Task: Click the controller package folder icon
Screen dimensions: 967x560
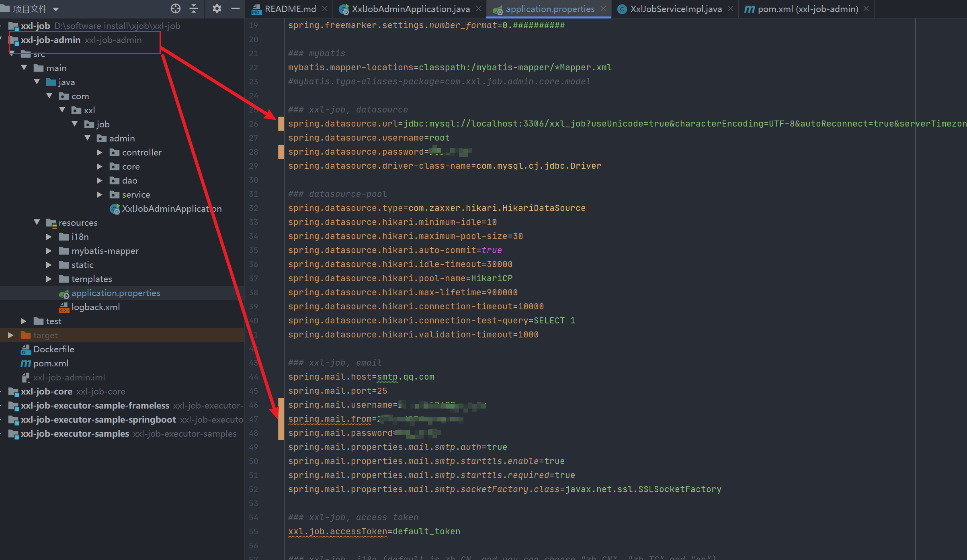Action: click(x=115, y=152)
